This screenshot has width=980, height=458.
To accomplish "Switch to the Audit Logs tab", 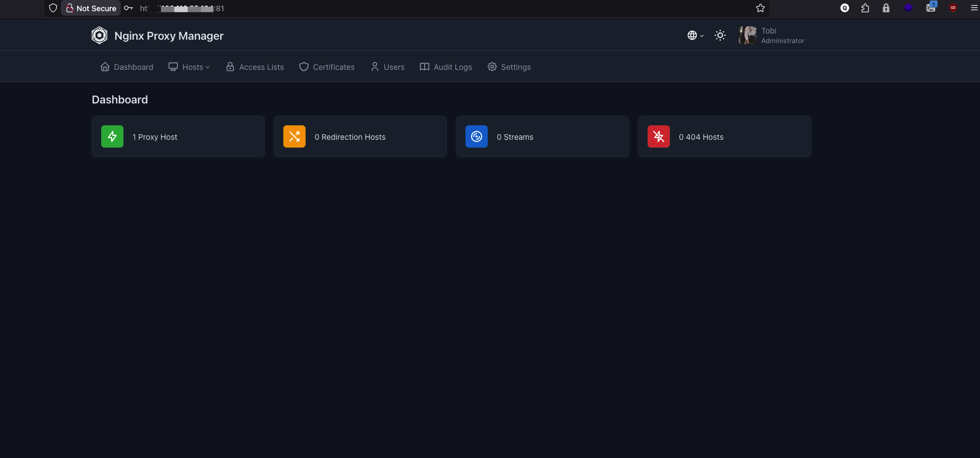I will [446, 67].
